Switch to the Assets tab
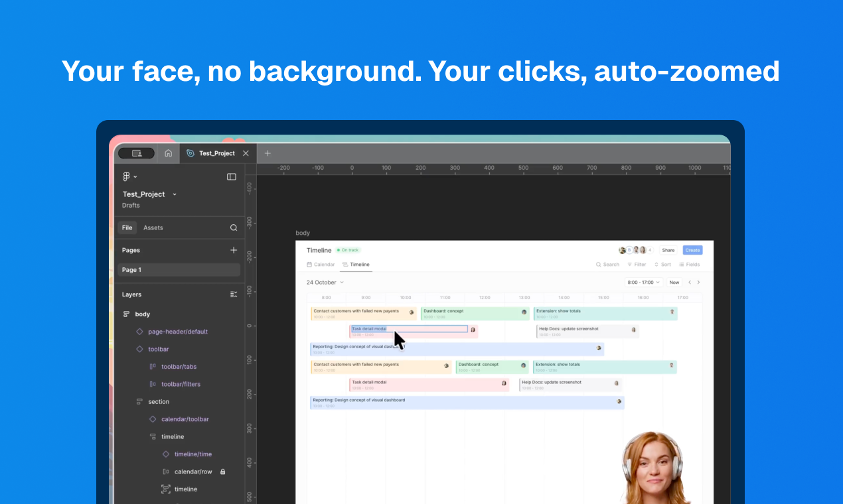The width and height of the screenshot is (843, 504). pyautogui.click(x=153, y=227)
